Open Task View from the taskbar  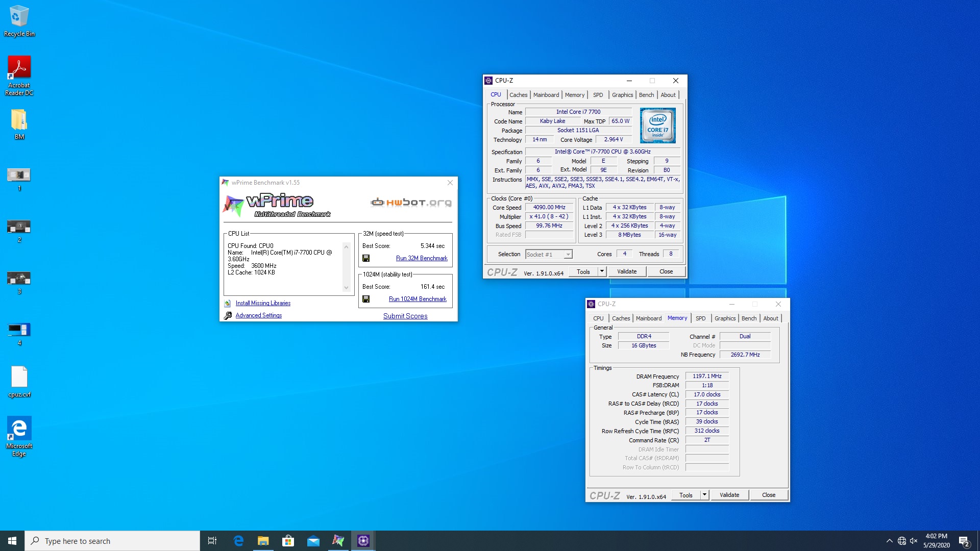212,541
